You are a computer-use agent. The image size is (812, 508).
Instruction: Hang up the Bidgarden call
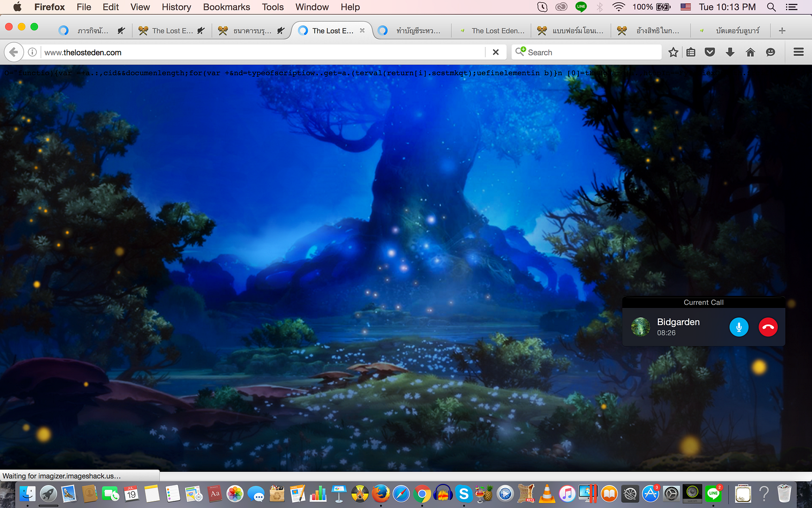[x=768, y=327]
